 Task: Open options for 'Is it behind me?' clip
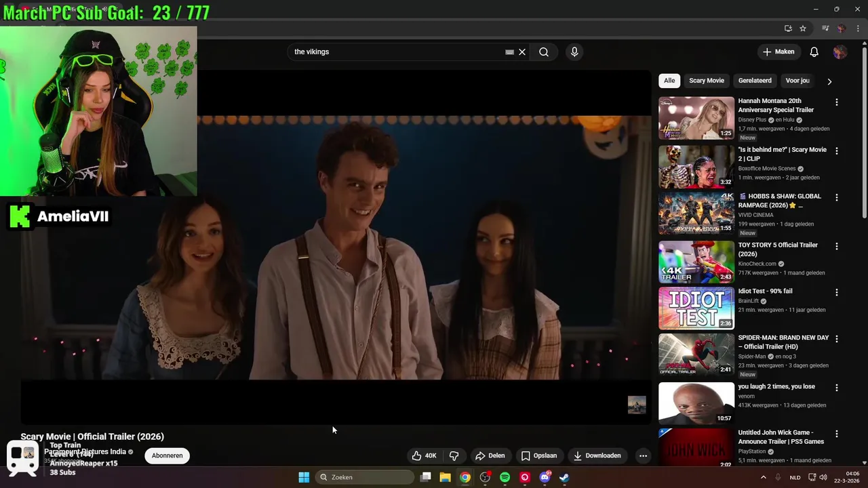click(x=836, y=150)
